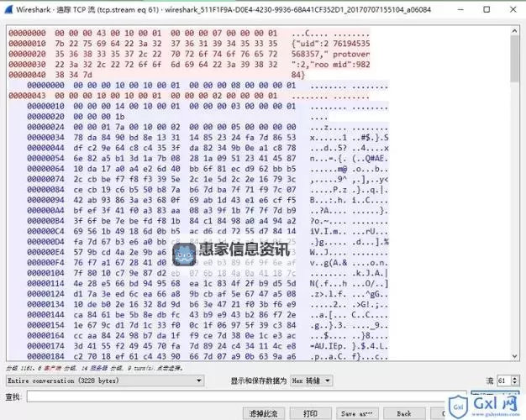
Task: Click the Wireshark fin icon in title bar
Action: tap(9, 10)
